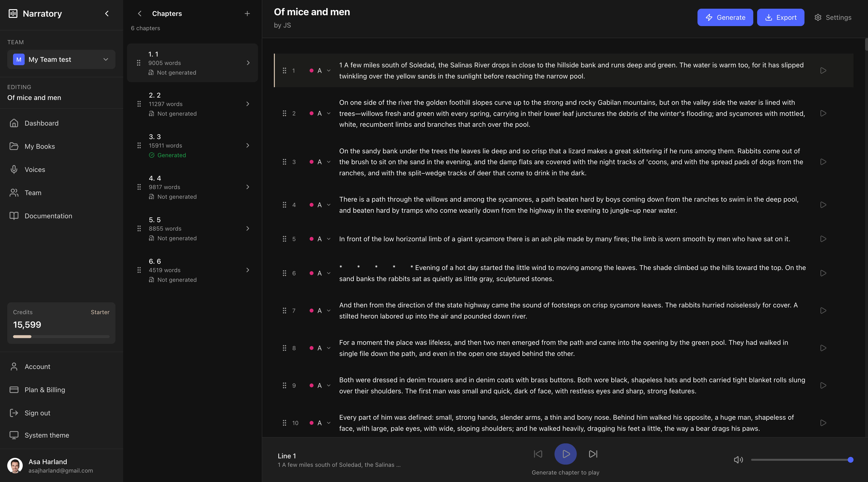
Task: Click the drag handle for chapter 6
Action: point(139,270)
